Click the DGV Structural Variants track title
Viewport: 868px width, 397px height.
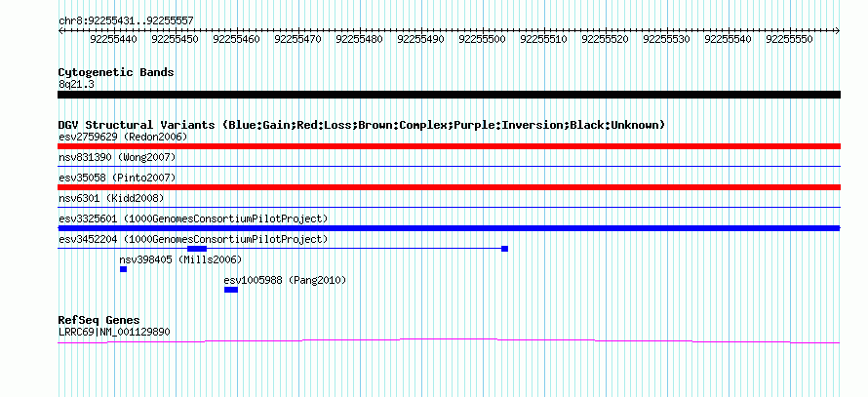362,125
